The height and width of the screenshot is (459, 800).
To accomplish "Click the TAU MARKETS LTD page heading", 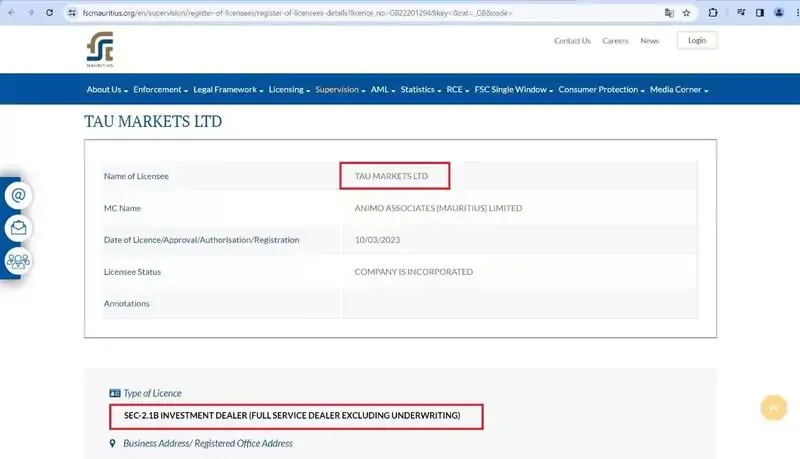I will 153,121.
